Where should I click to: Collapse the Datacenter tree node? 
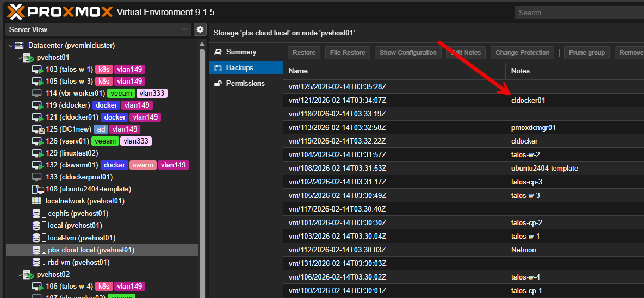[11, 45]
